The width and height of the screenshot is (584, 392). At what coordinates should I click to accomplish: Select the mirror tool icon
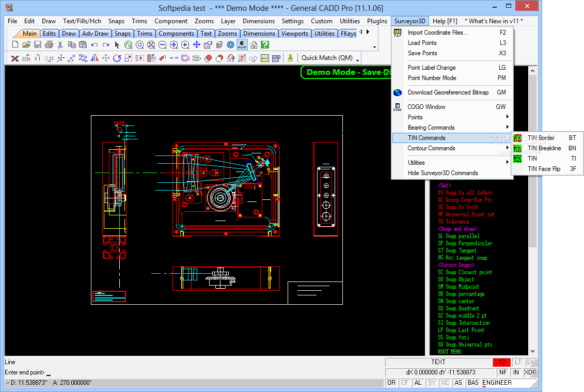[x=94, y=58]
